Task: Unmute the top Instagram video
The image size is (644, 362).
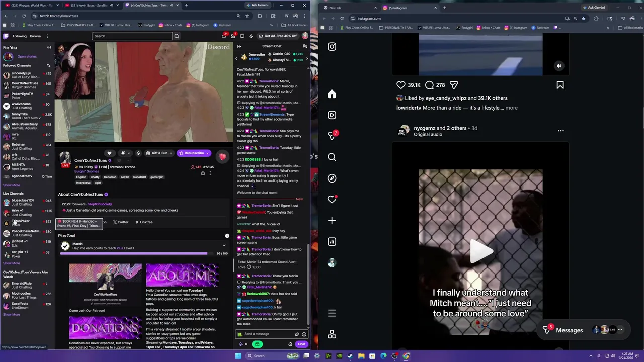Action: coord(559,66)
